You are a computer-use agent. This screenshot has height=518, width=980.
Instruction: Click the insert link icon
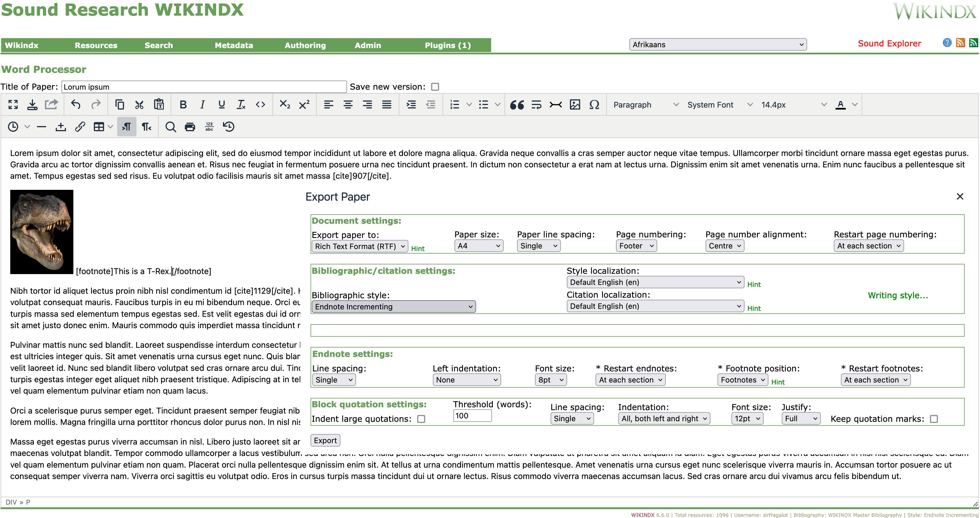[80, 127]
